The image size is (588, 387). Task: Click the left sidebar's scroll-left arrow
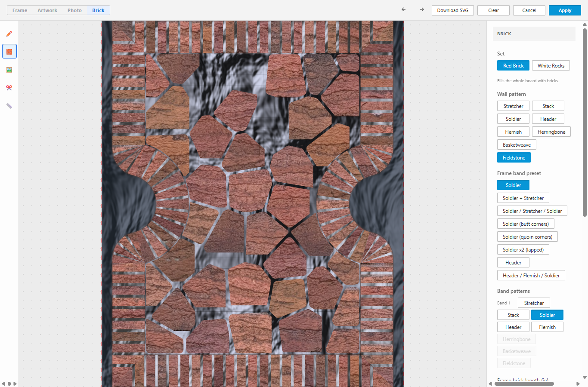(3, 384)
